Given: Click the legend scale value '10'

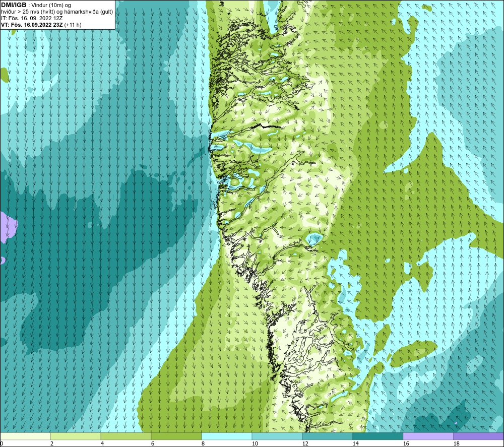Looking at the screenshot, I should click(x=255, y=444).
